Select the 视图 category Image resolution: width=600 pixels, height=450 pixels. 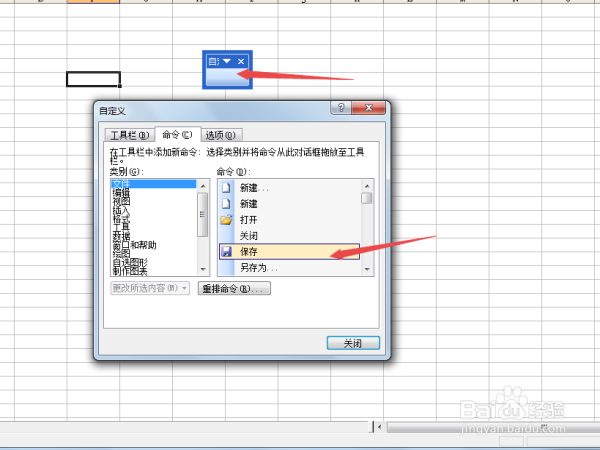[x=153, y=201]
